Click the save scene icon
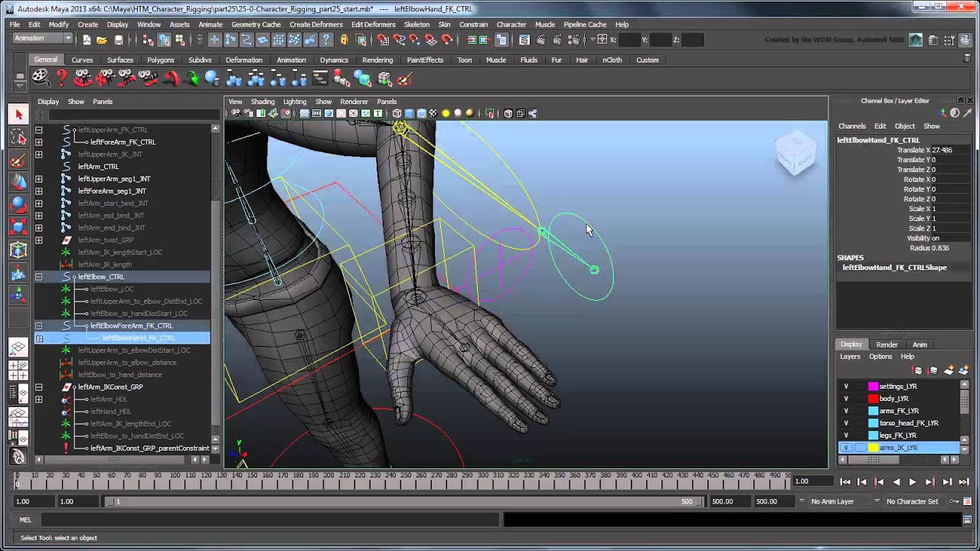The width and height of the screenshot is (980, 551). tap(119, 40)
